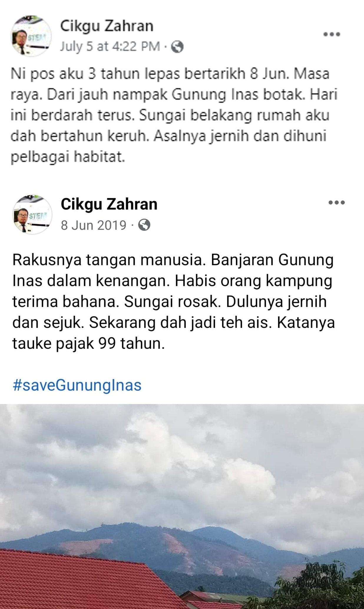Open the #saveGunungInas hashtag
The height and width of the screenshot is (609, 364).
click(77, 385)
